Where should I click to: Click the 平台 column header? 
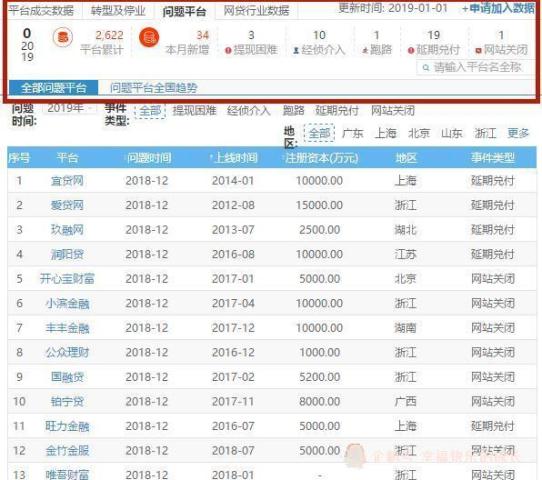click(67, 158)
